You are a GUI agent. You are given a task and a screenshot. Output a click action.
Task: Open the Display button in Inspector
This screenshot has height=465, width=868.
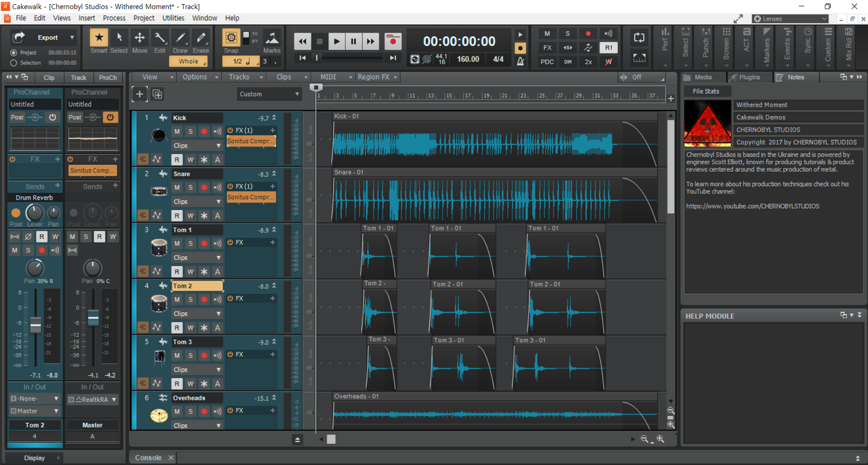point(35,458)
